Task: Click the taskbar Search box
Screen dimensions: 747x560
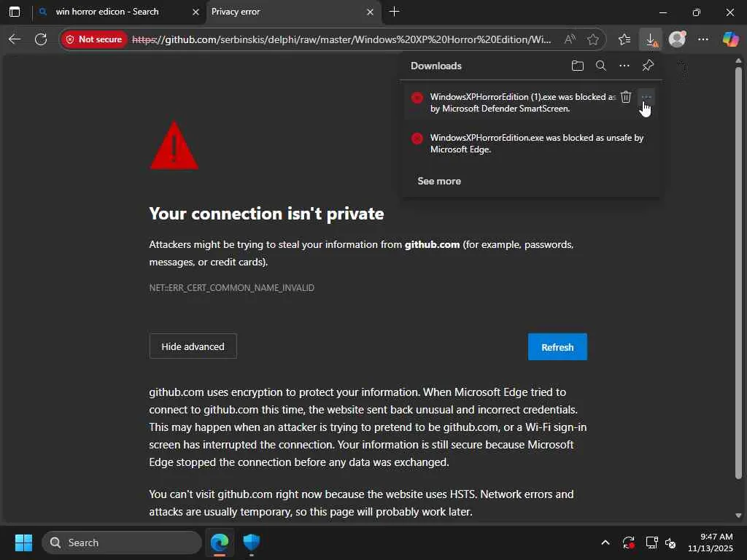Action: click(x=122, y=542)
